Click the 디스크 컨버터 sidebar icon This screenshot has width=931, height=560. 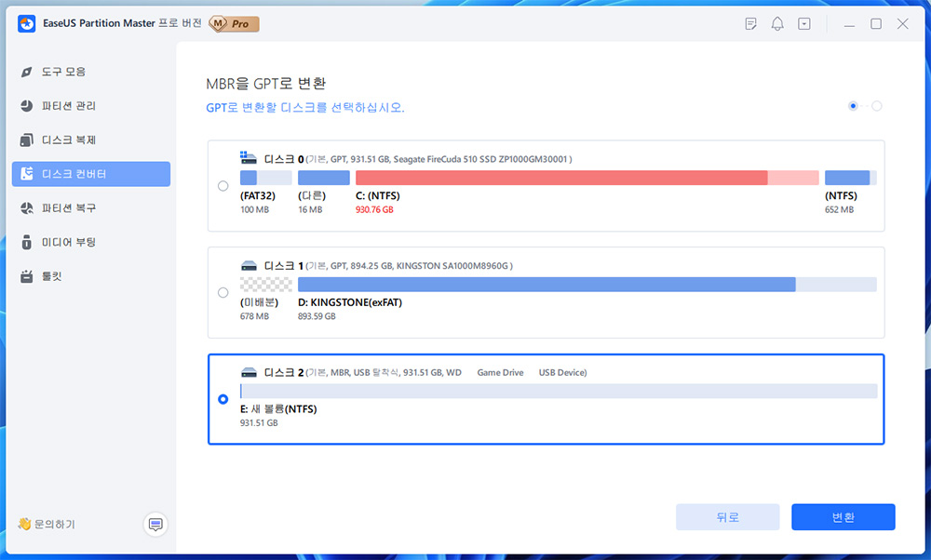(26, 174)
